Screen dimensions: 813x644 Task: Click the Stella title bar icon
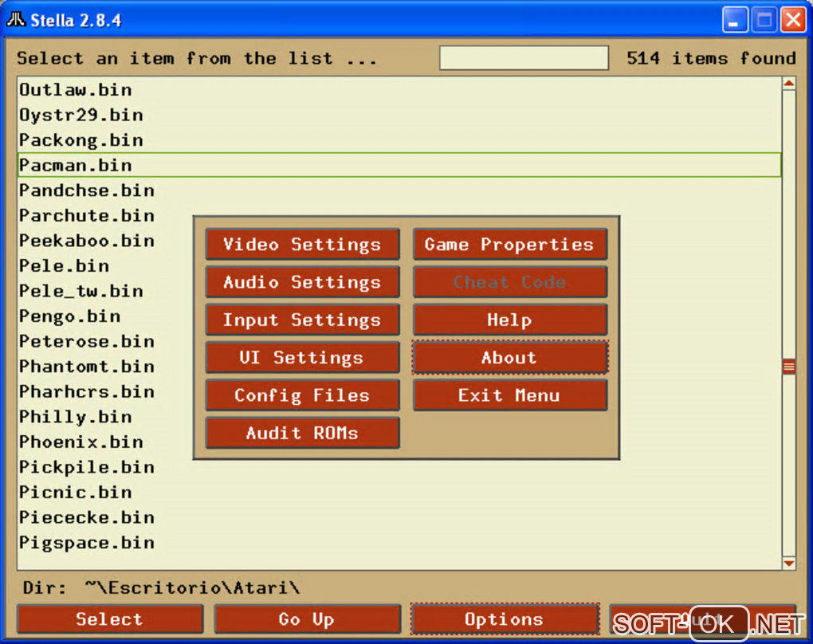pos(16,20)
